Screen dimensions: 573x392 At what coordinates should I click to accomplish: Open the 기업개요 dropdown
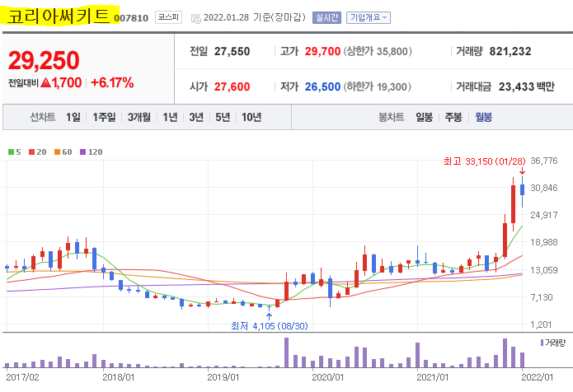369,17
